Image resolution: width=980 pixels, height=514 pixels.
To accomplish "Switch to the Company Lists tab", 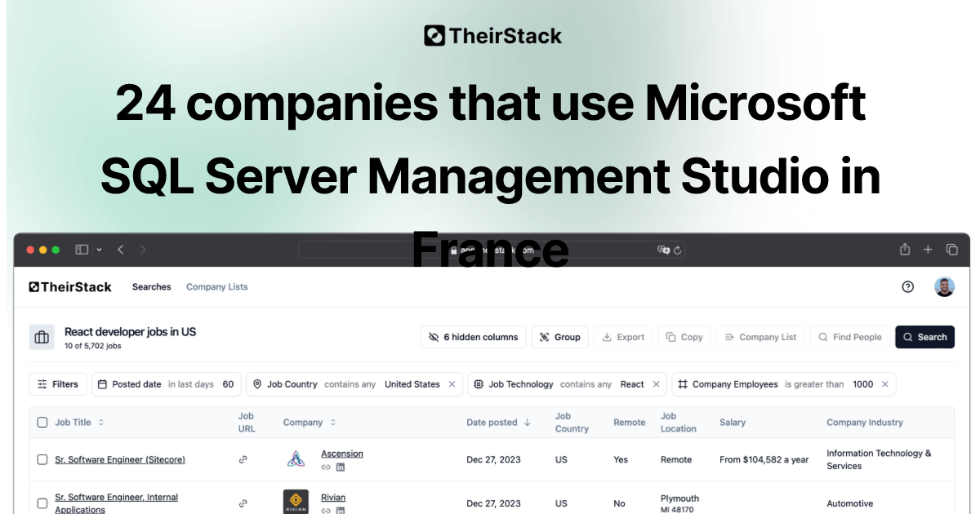I will click(216, 287).
